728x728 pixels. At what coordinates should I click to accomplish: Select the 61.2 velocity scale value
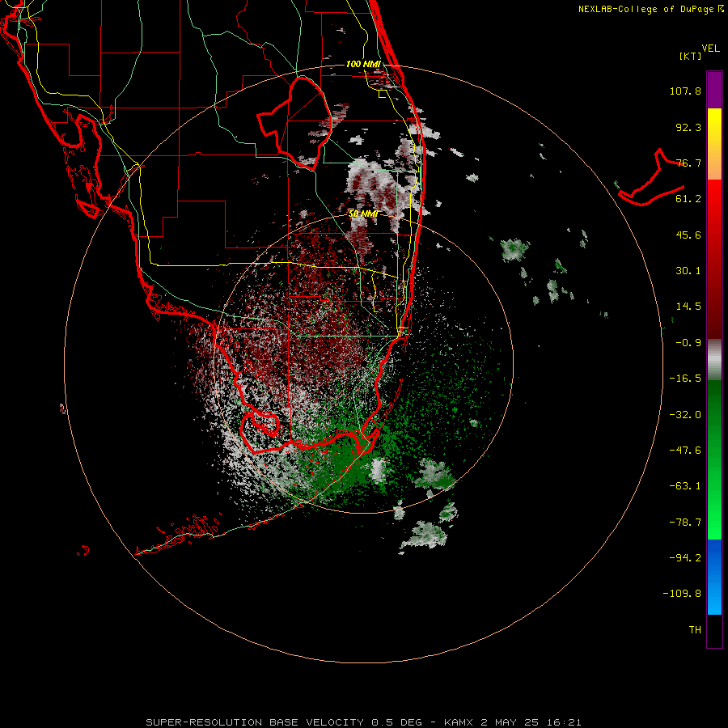pyautogui.click(x=688, y=199)
